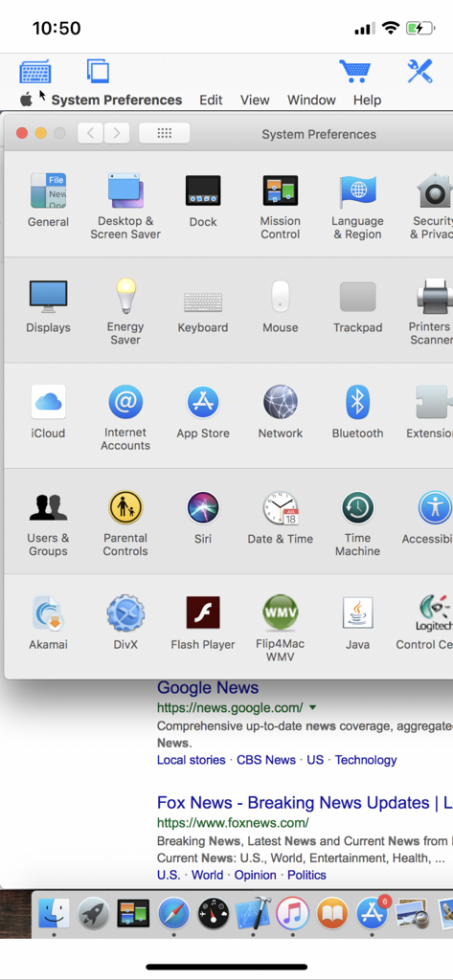453x980 pixels.
Task: Click the Local stories sublink
Action: coord(191,760)
